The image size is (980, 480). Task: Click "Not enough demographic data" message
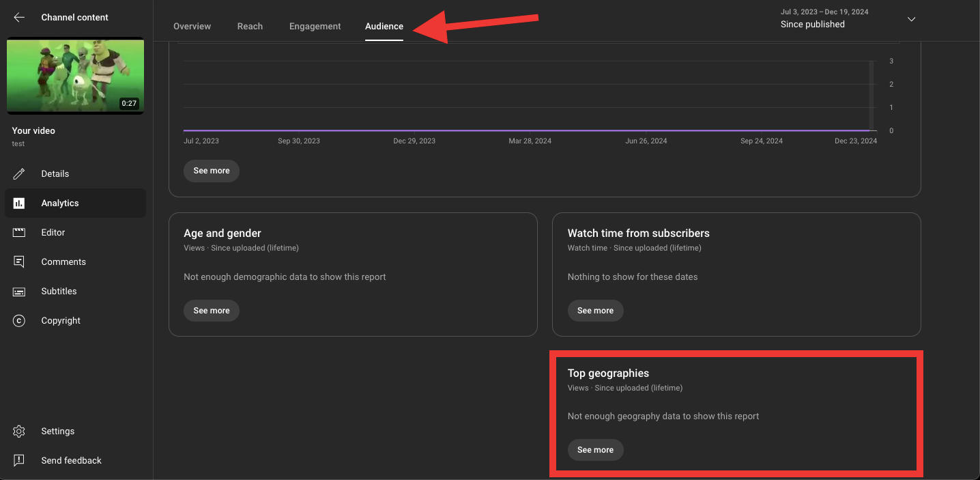coord(285,277)
